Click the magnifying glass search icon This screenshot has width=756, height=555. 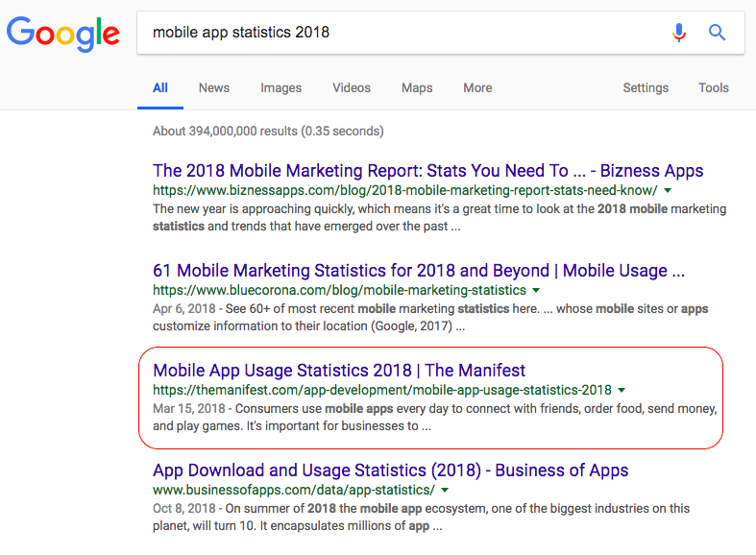click(717, 33)
